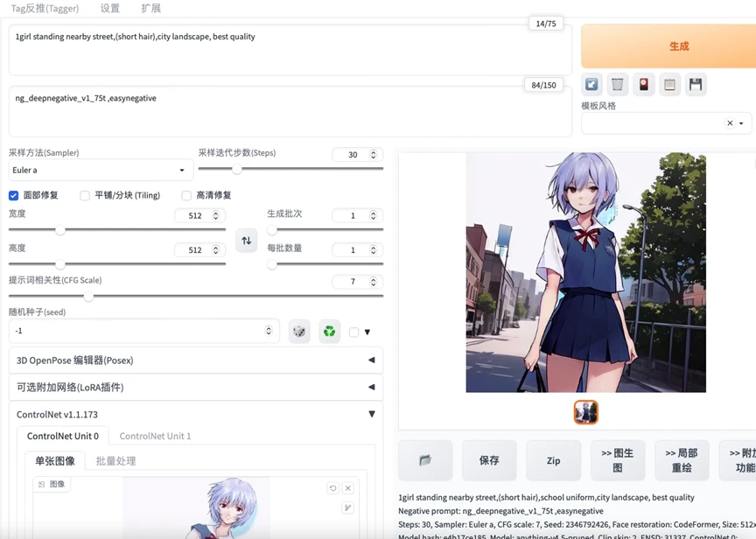This screenshot has width=756, height=539.
Task: Adjust the 宽度 width spinner arrows
Action: pyautogui.click(x=215, y=215)
